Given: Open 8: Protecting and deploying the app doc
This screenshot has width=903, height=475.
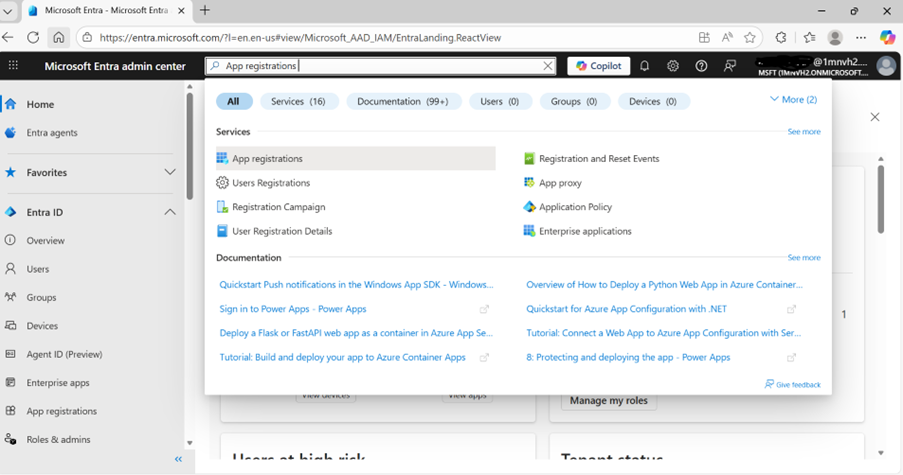Looking at the screenshot, I should [x=628, y=357].
